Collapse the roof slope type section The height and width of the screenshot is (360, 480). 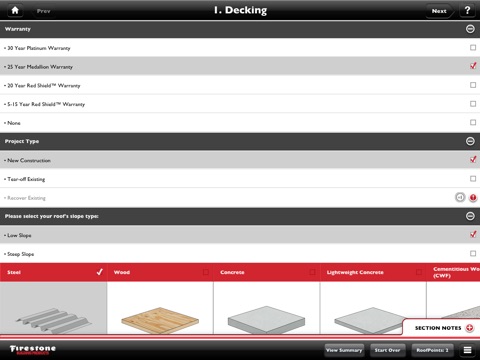click(470, 216)
